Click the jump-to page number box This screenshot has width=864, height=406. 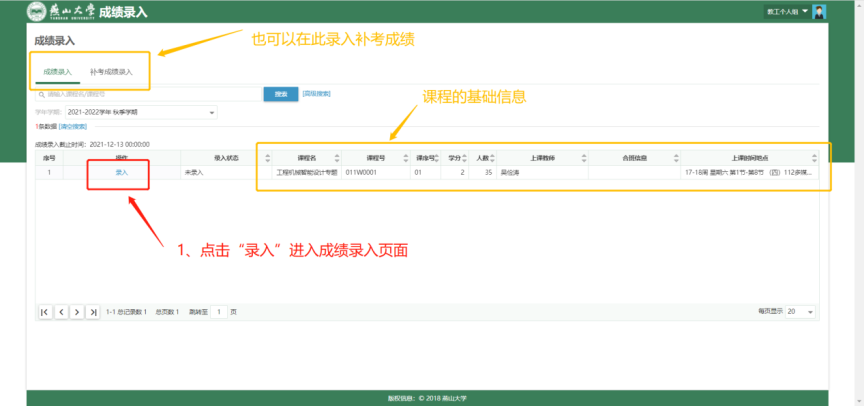(219, 312)
